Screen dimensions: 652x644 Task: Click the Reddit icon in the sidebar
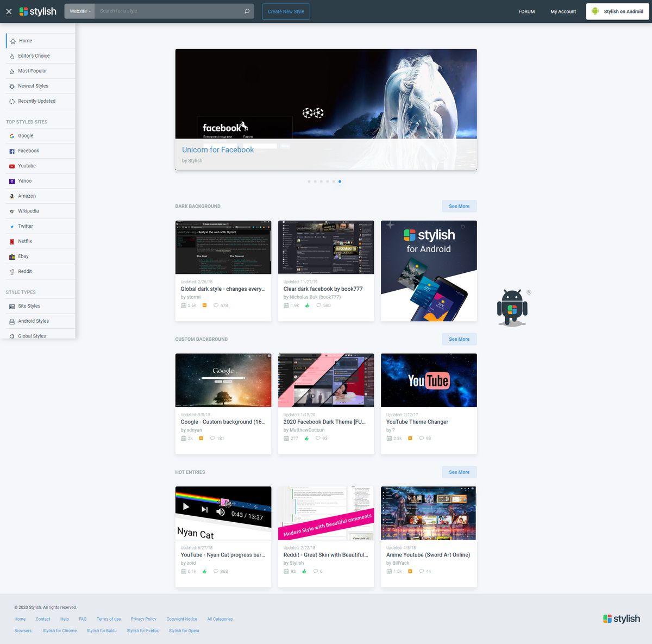pos(12,272)
